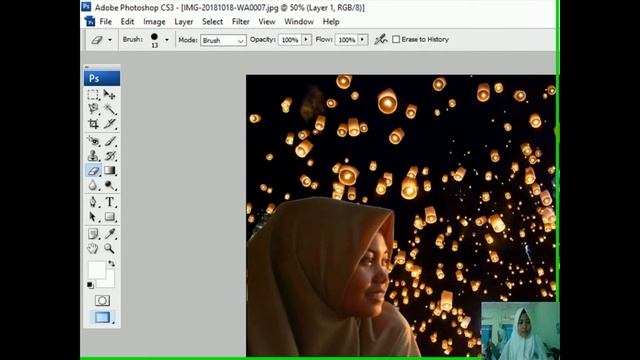
Task: Select the Brush tool in toolbox
Action: click(x=109, y=141)
